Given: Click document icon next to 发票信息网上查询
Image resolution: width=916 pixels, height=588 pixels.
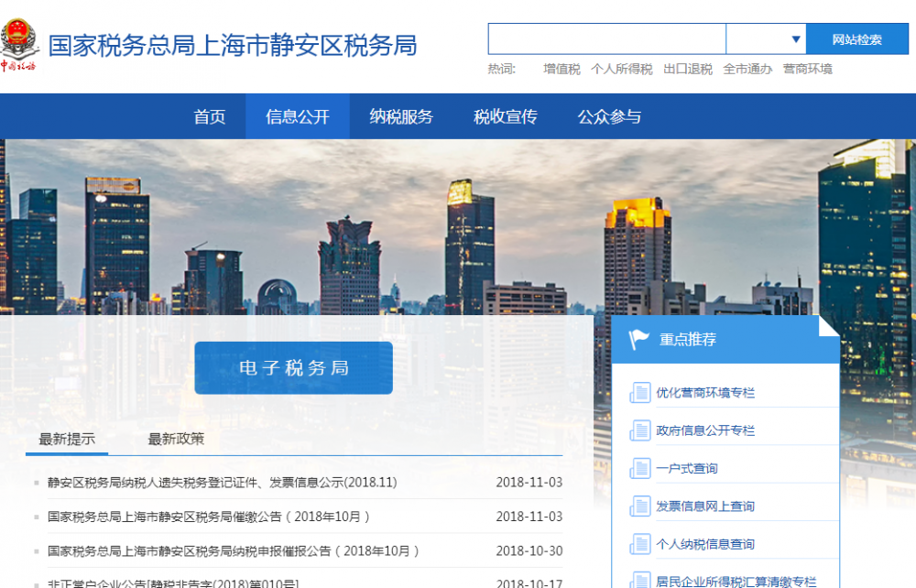Looking at the screenshot, I should point(639,506).
